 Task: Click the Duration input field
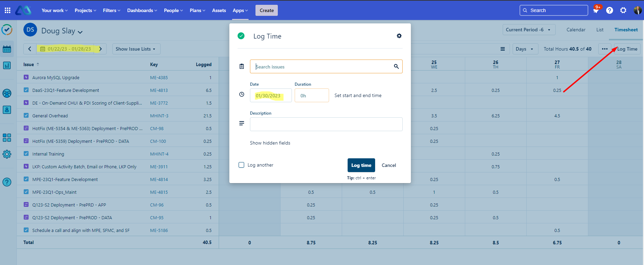coord(312,95)
